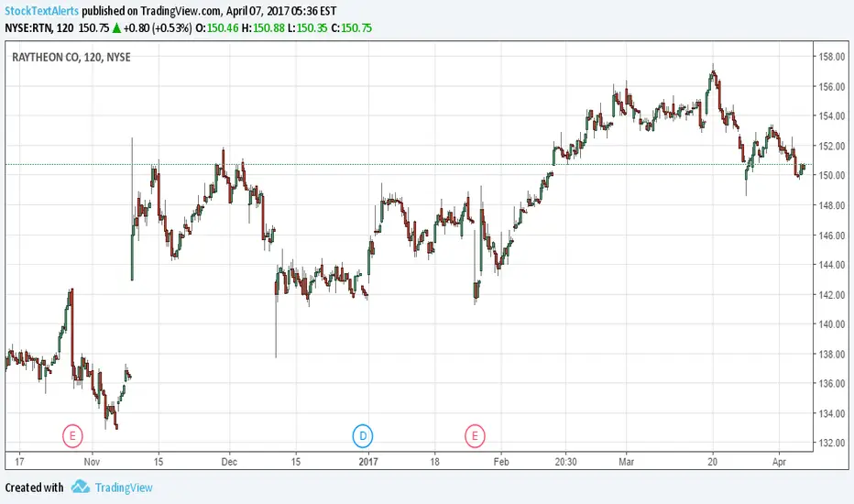The width and height of the screenshot is (854, 504).
Task: Click the blue dividend marker D
Action: 363,436
